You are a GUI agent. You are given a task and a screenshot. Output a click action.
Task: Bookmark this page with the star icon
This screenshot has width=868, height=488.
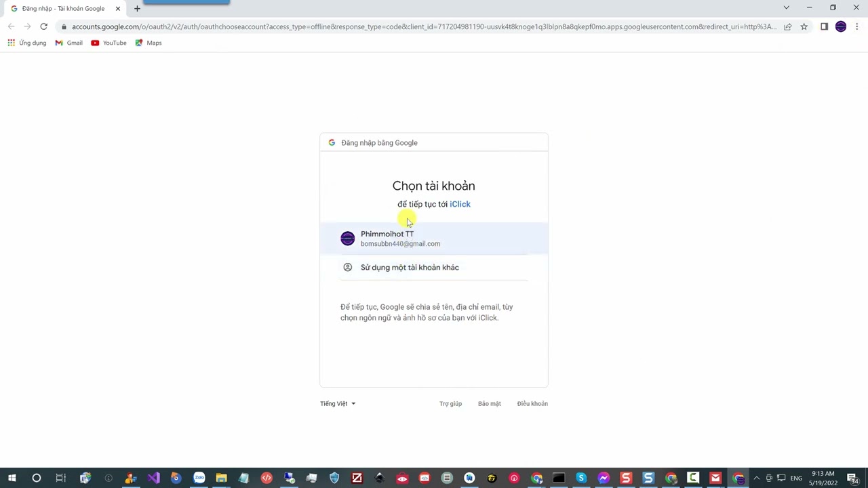coord(804,26)
